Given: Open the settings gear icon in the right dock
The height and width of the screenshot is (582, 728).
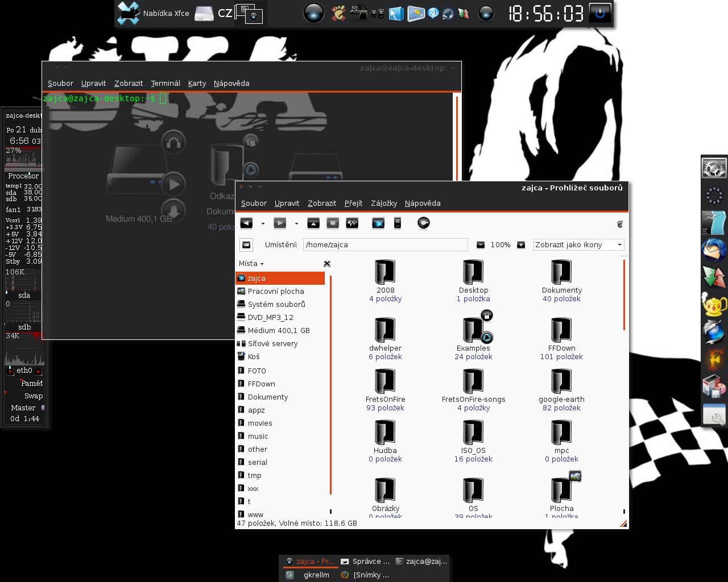Looking at the screenshot, I should tap(714, 168).
